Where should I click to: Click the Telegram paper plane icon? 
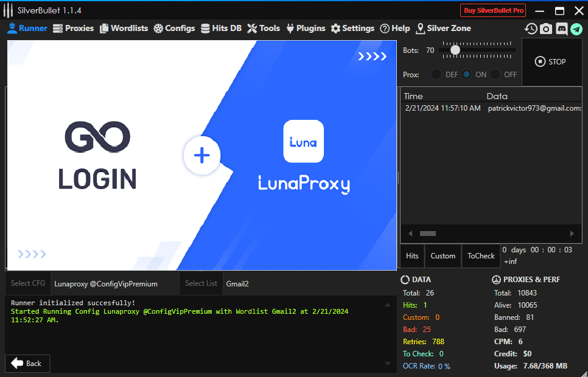(576, 29)
